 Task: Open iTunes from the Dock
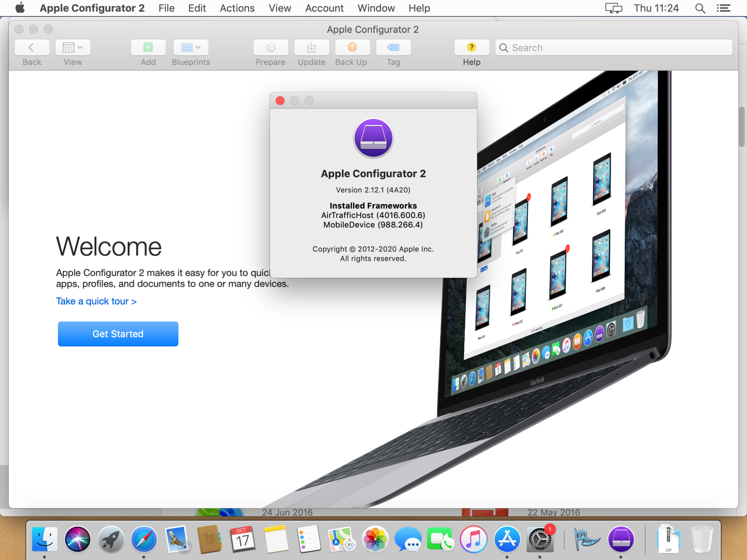pyautogui.click(x=474, y=539)
